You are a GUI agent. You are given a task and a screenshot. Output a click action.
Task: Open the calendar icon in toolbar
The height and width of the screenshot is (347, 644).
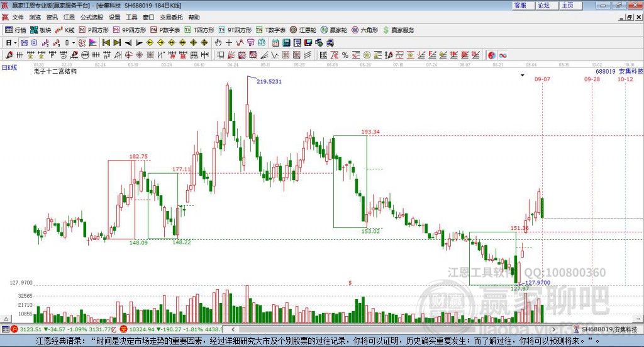[275, 43]
